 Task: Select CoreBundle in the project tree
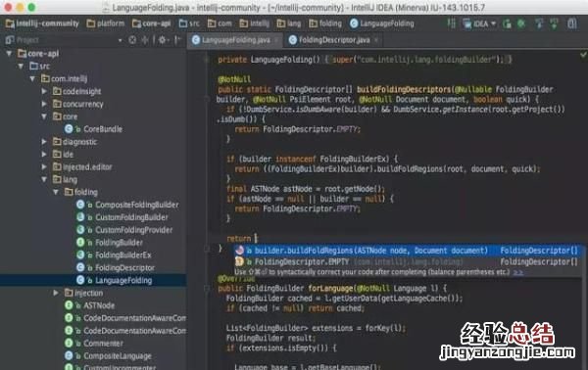[x=93, y=129]
